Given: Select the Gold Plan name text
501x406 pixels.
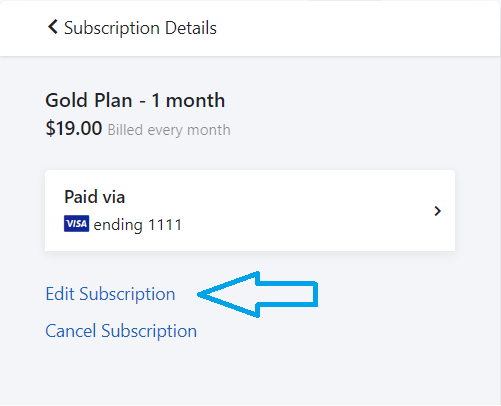Looking at the screenshot, I should (89, 100).
